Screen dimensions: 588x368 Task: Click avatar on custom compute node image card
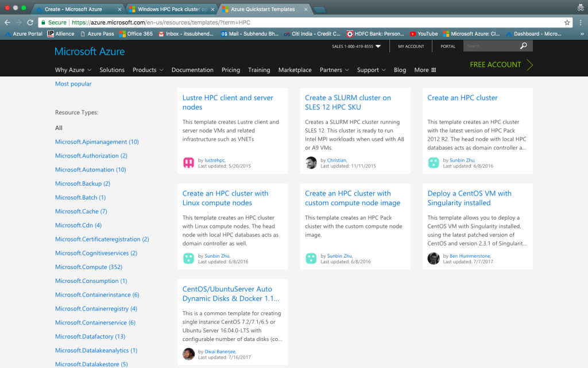311,258
